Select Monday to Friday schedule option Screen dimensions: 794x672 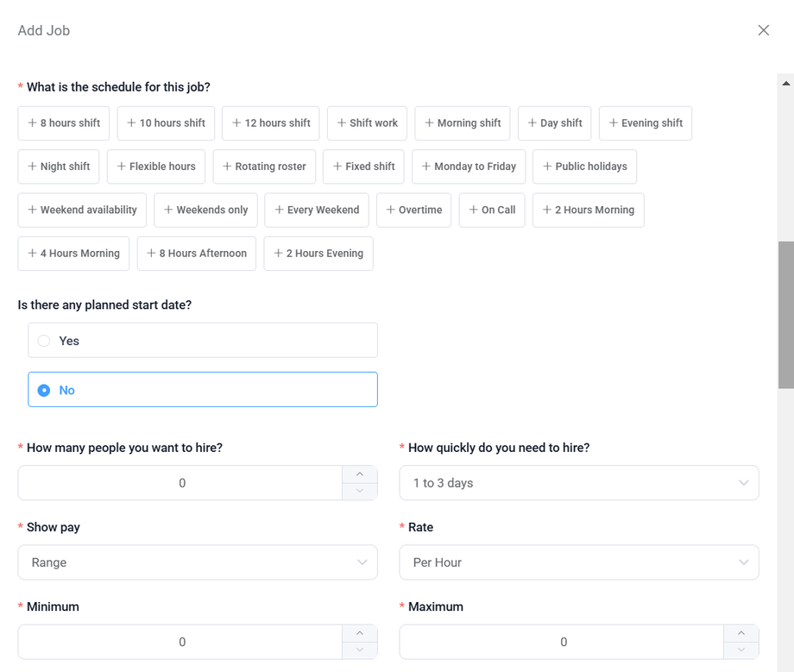(469, 166)
